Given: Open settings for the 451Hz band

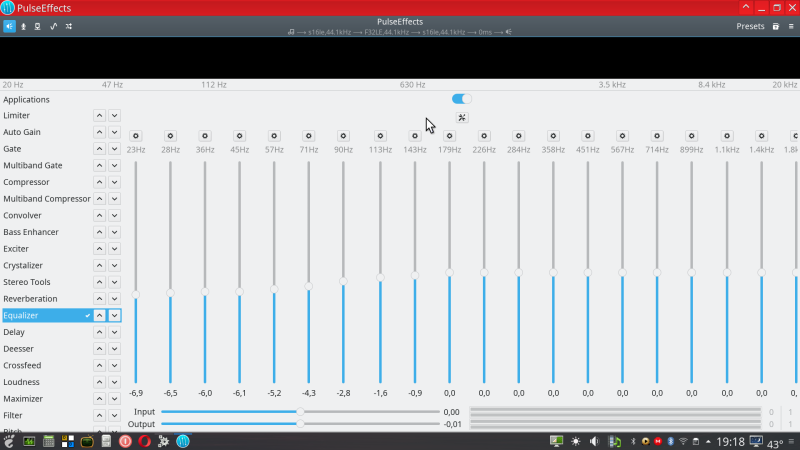Looking at the screenshot, I should tap(588, 136).
